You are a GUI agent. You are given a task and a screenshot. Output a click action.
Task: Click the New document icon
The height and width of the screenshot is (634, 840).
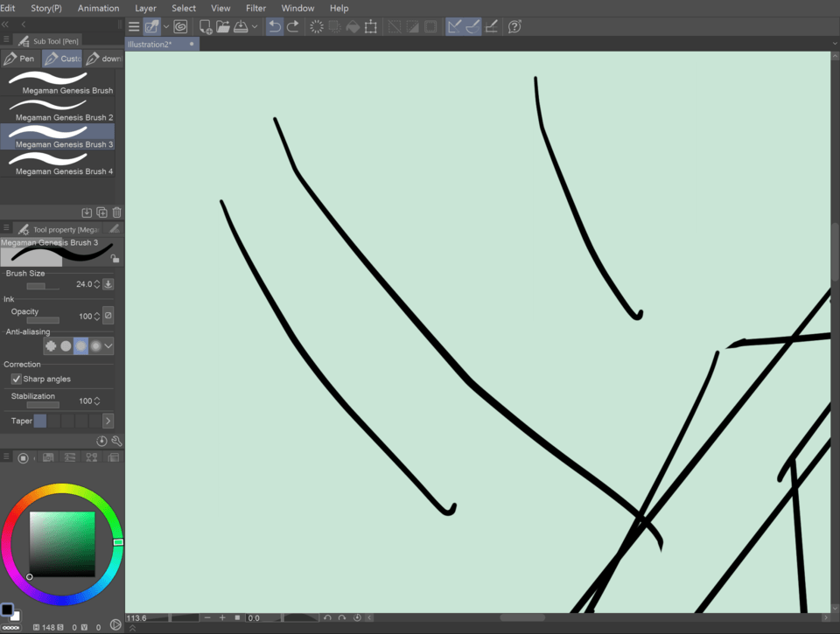[205, 26]
